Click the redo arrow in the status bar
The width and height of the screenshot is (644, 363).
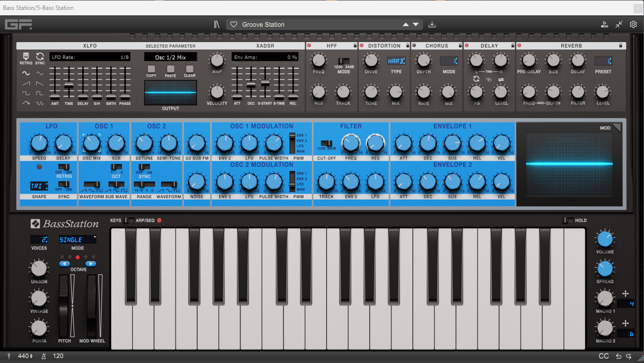629,356
